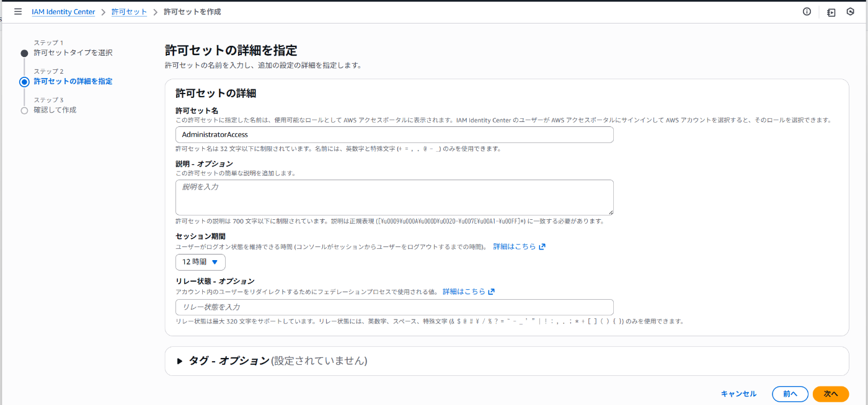Viewport: 868px width, 405px height.
Task: Open the navigation sidebar hamburger menu
Action: (x=17, y=11)
